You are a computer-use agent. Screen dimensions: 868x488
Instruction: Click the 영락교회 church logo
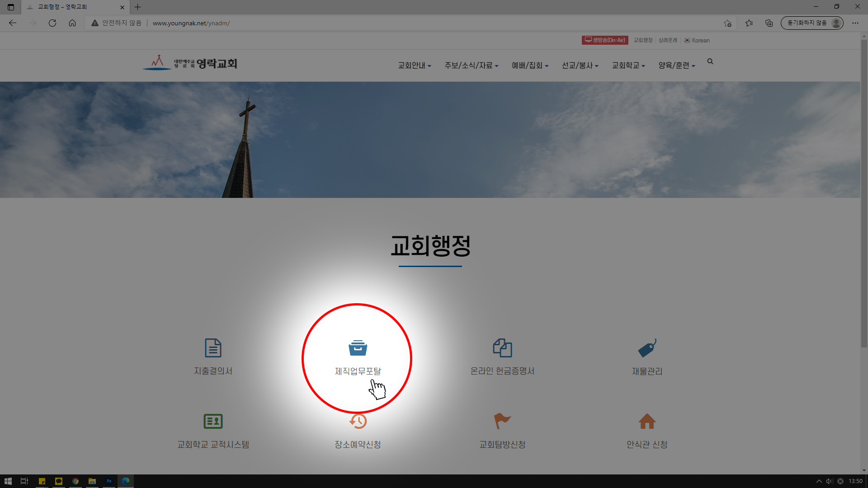pos(190,63)
